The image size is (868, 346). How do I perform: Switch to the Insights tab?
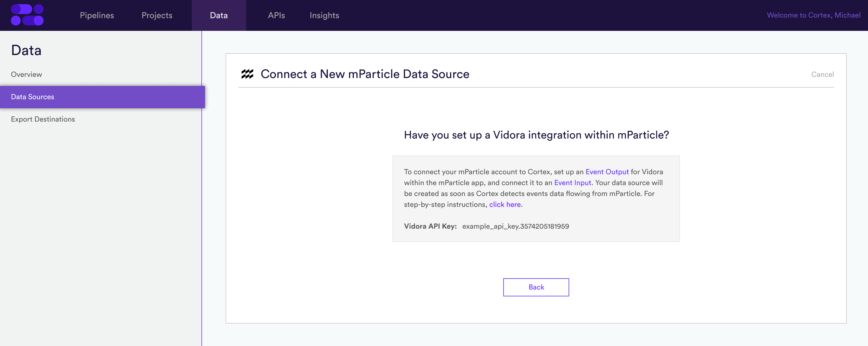[x=324, y=15]
